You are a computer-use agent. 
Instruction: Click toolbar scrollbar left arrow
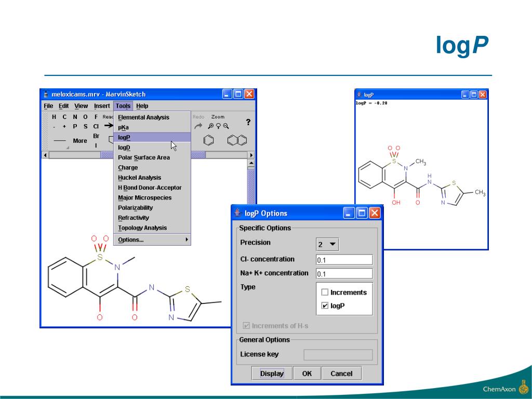45,155
